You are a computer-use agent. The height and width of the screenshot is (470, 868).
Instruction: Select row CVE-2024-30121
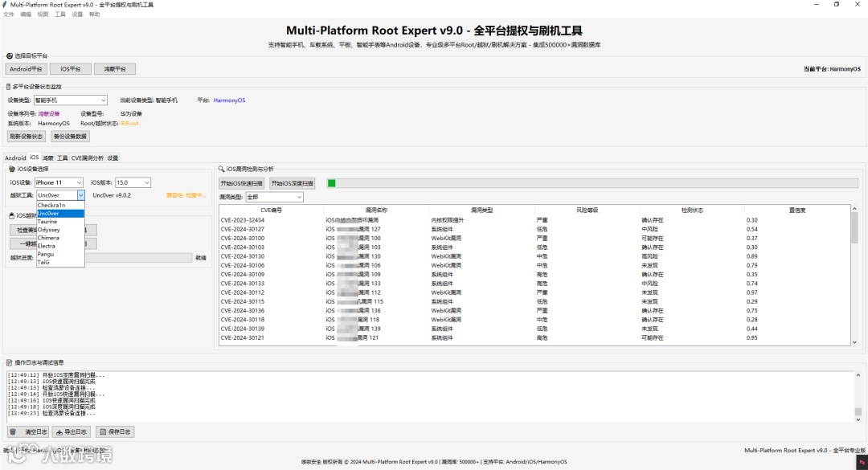[534, 337]
